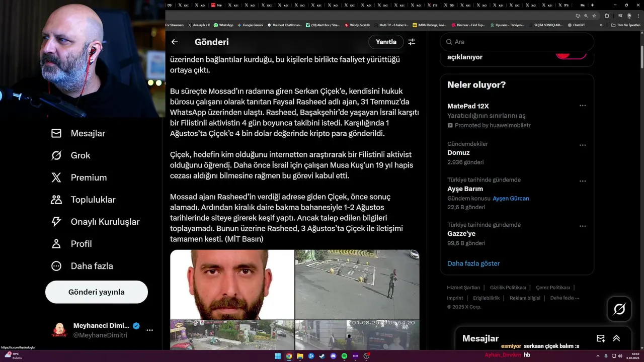Open options dots for Ayşe Barım trend

[583, 182]
